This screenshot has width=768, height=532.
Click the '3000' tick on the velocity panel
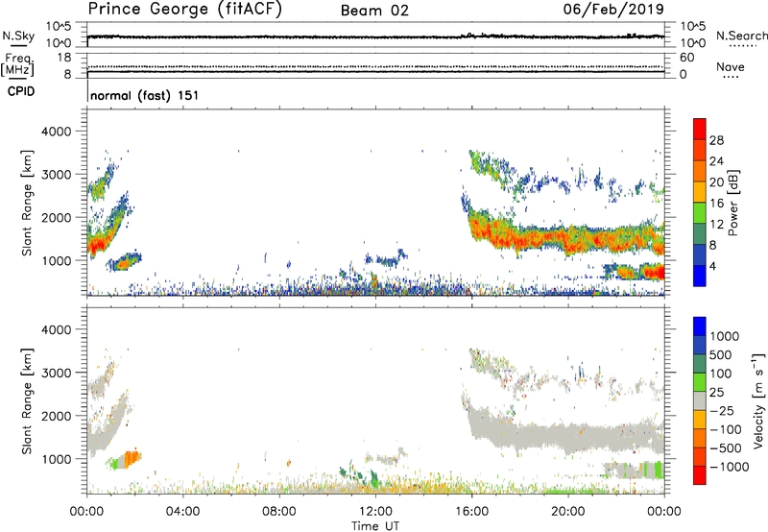pos(56,373)
